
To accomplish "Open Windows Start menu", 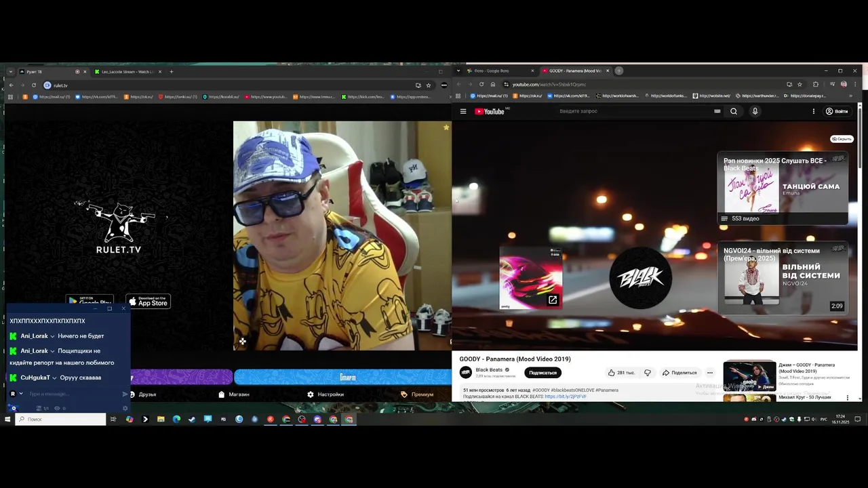I will (7, 420).
